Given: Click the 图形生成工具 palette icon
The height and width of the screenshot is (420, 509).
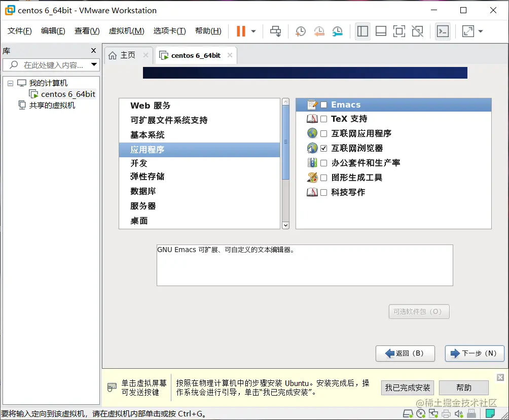Looking at the screenshot, I should [x=312, y=178].
